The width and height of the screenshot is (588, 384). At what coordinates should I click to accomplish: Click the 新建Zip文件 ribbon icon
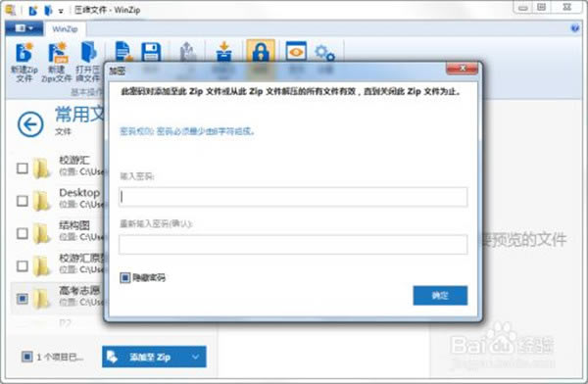coord(24,53)
